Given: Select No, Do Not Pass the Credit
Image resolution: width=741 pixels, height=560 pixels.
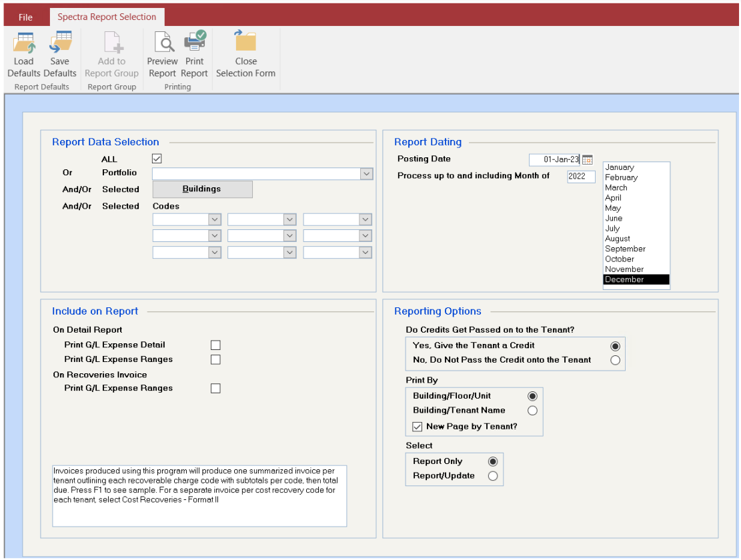Looking at the screenshot, I should (x=615, y=360).
